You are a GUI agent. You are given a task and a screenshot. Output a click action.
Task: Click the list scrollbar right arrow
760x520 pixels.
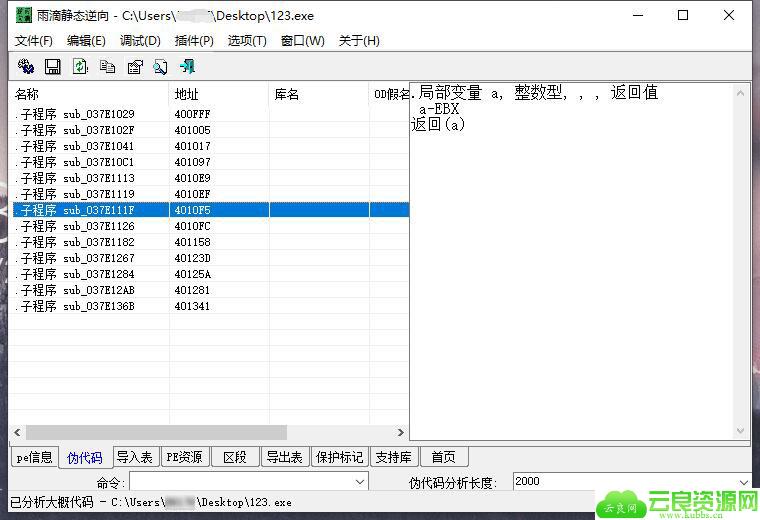(x=400, y=432)
